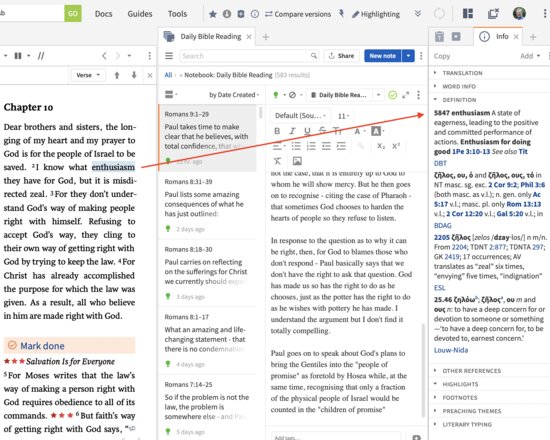Open the Romans 8:1-17 note
The width and height of the screenshot is (550, 440).
[207, 340]
